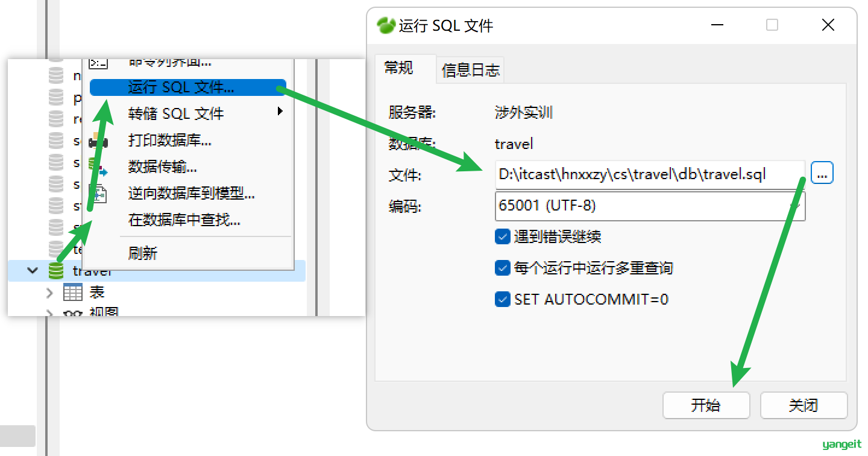Click the green Navicat logo in dialog title

click(x=386, y=25)
